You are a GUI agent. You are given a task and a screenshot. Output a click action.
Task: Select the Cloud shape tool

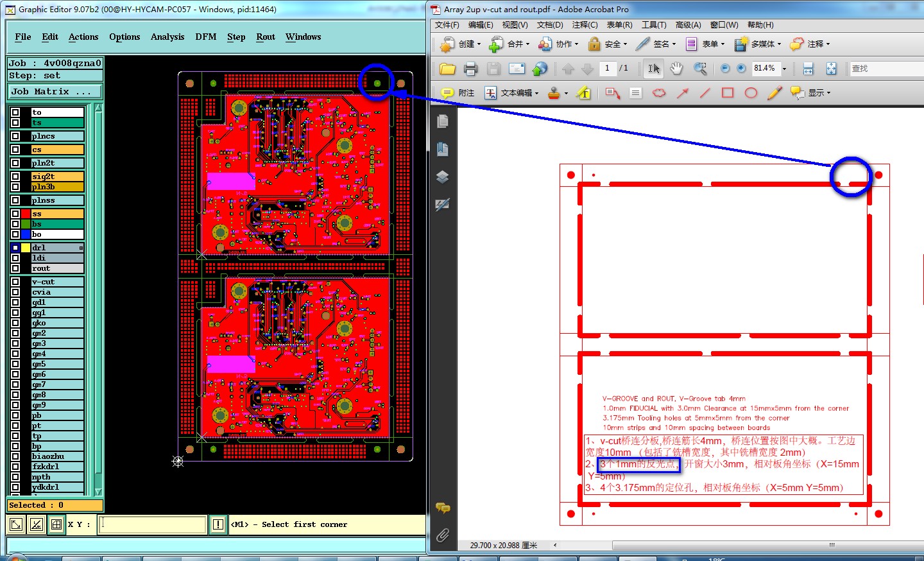click(659, 93)
